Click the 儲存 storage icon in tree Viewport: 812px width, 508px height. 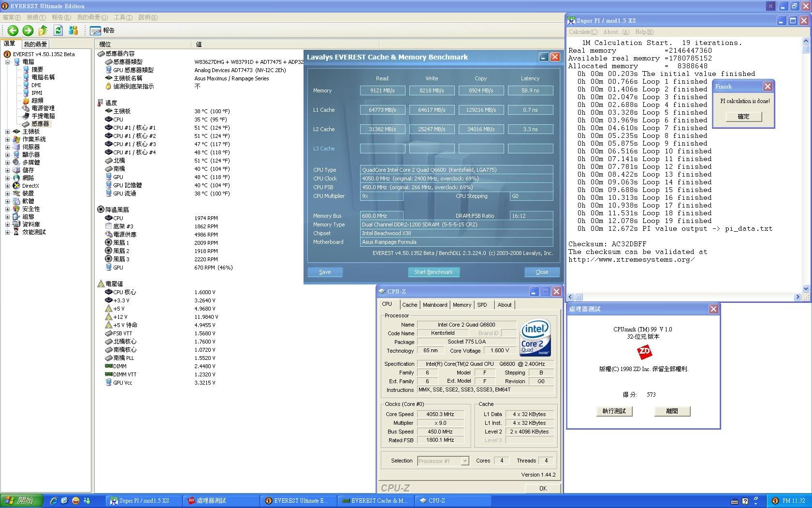pyautogui.click(x=16, y=170)
